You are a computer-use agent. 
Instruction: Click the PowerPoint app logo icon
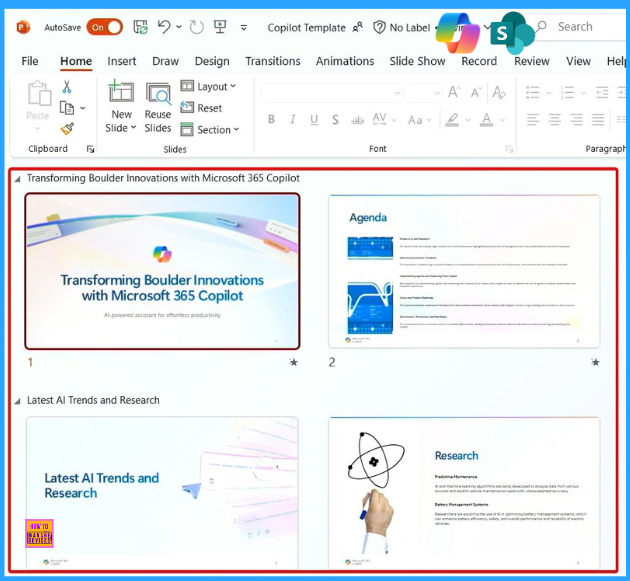click(23, 27)
